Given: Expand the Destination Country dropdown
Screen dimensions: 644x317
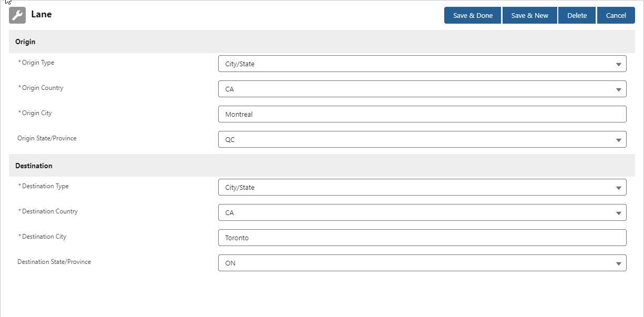Looking at the screenshot, I should 422,212.
